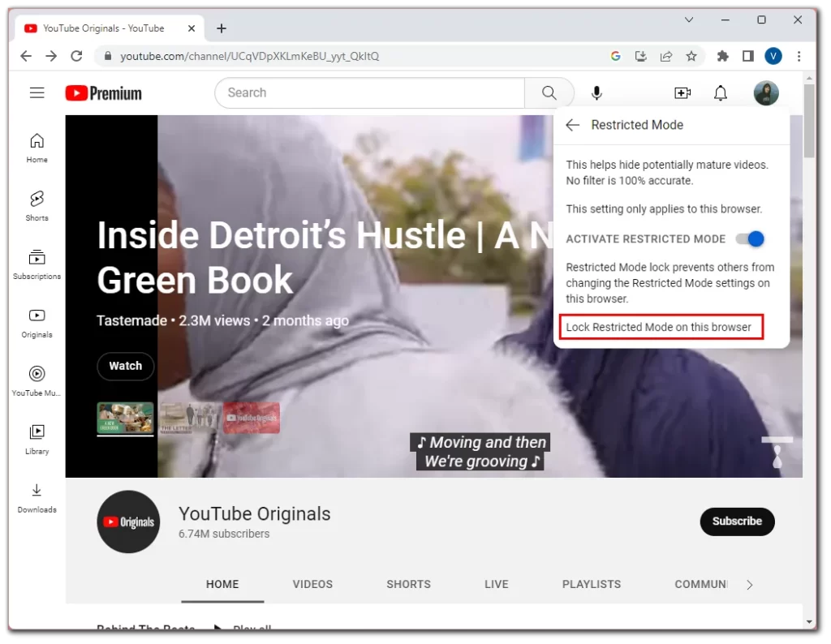Image resolution: width=831 pixels, height=644 pixels.
Task: Open the hamburger guide menu
Action: tap(37, 93)
